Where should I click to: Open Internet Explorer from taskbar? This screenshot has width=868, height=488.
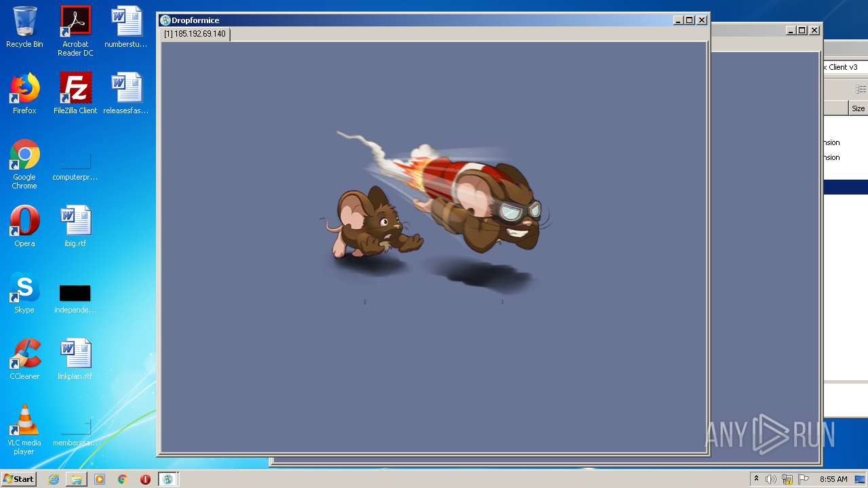pos(54,479)
